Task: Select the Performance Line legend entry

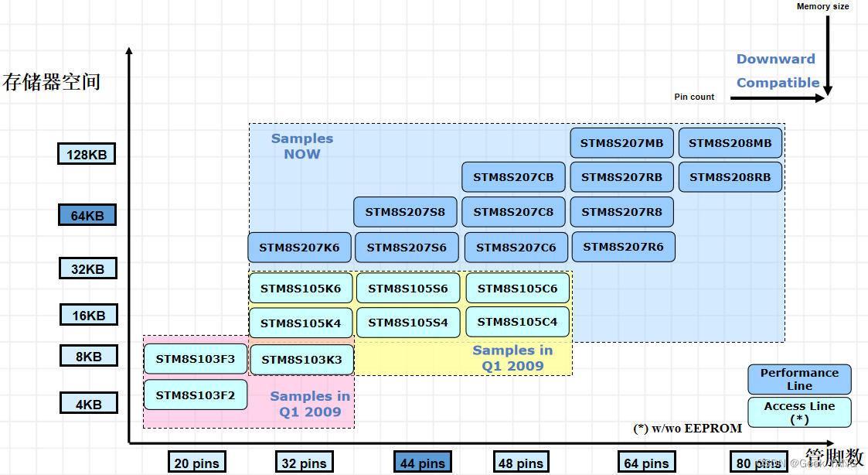Action: [799, 379]
